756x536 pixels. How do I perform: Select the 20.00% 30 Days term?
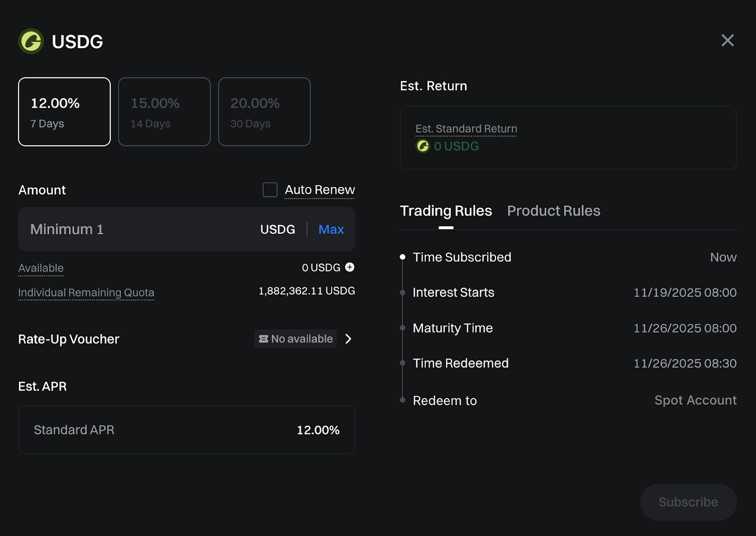pyautogui.click(x=264, y=112)
